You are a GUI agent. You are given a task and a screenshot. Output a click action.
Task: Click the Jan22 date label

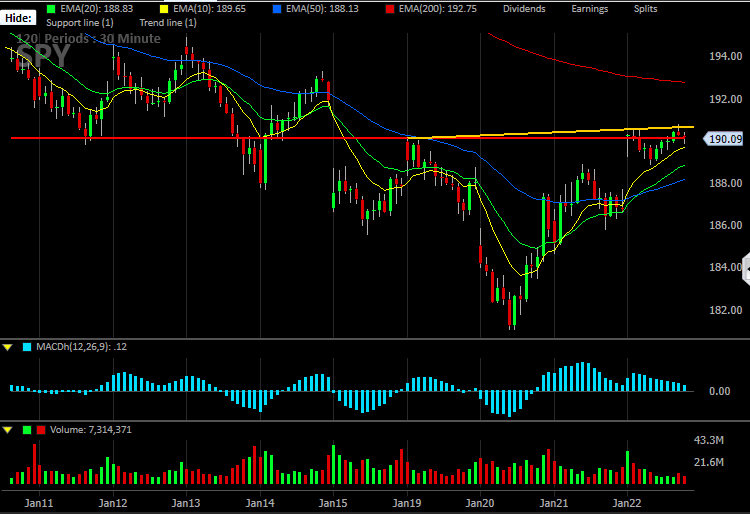pos(627,503)
